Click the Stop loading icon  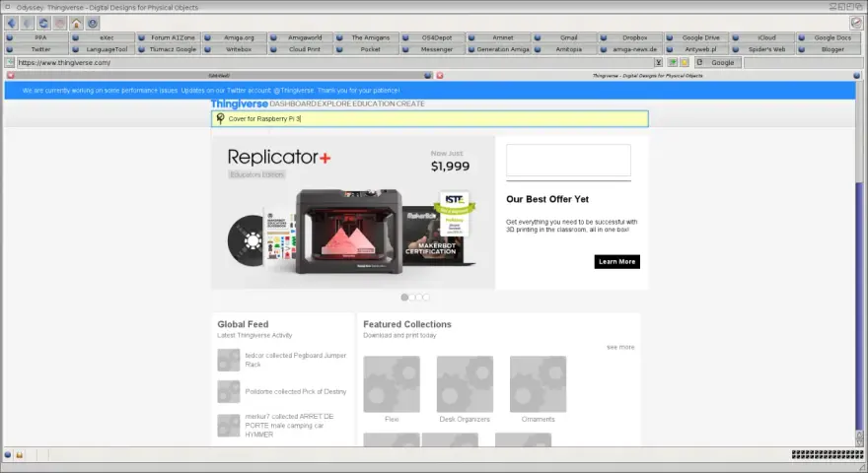60,24
